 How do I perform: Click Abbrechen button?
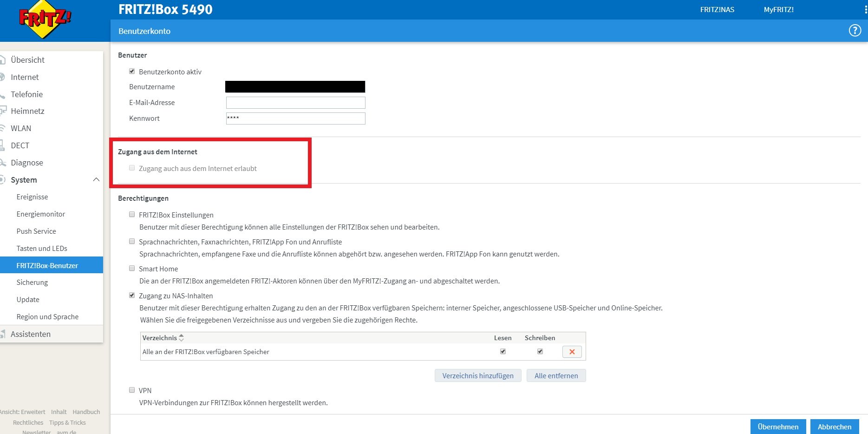tap(835, 427)
